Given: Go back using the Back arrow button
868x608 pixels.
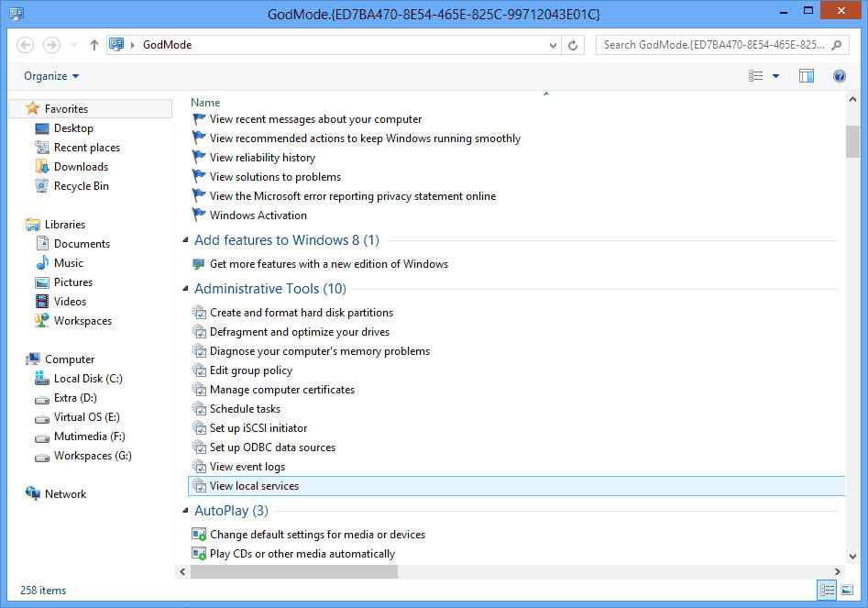Looking at the screenshot, I should pos(25,45).
